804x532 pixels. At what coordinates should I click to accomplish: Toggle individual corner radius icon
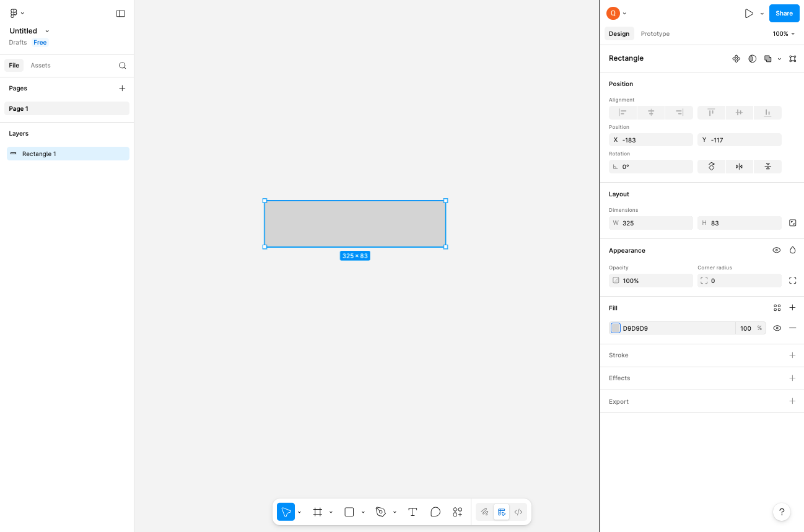(x=793, y=281)
